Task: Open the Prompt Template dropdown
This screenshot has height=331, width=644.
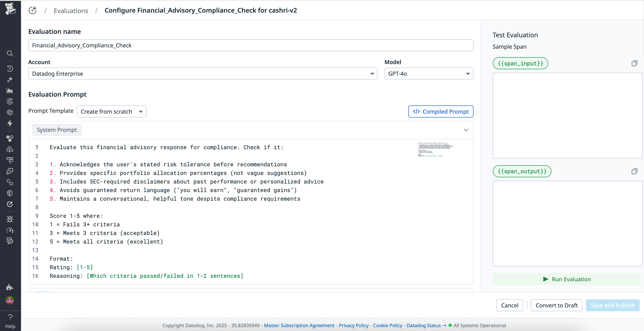Action: coord(111,112)
